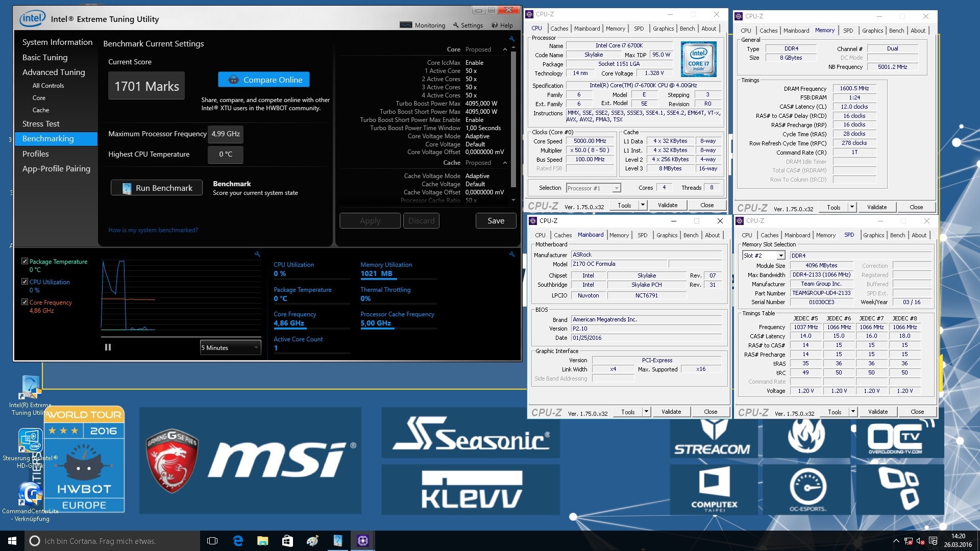Screen dimensions: 980x551
Task: Open Tools dropdown arrow in CPU tab window
Action: [x=643, y=205]
